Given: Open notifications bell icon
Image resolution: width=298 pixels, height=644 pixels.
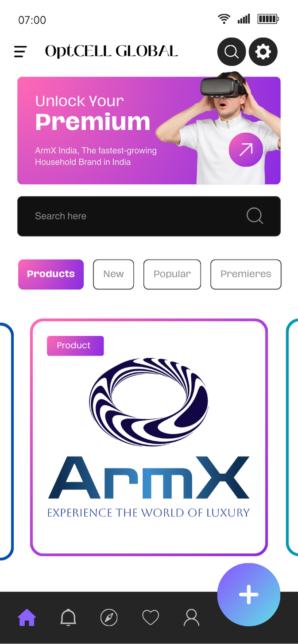Looking at the screenshot, I should pos(68,617).
